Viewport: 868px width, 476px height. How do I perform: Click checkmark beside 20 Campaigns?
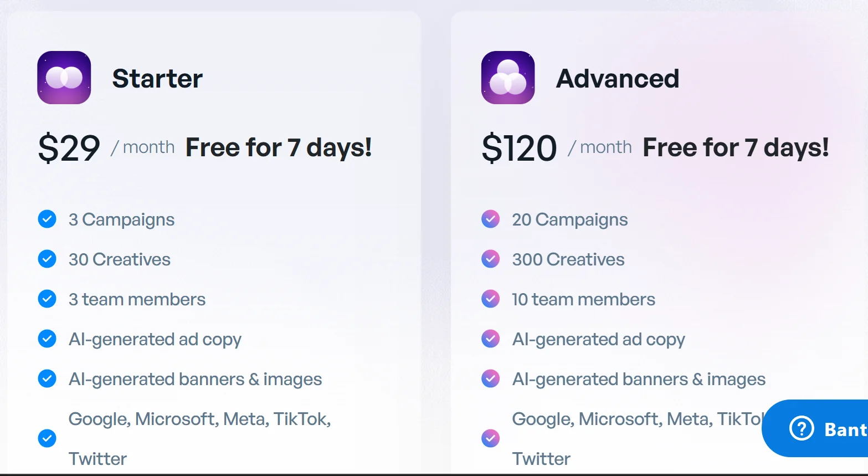(490, 219)
